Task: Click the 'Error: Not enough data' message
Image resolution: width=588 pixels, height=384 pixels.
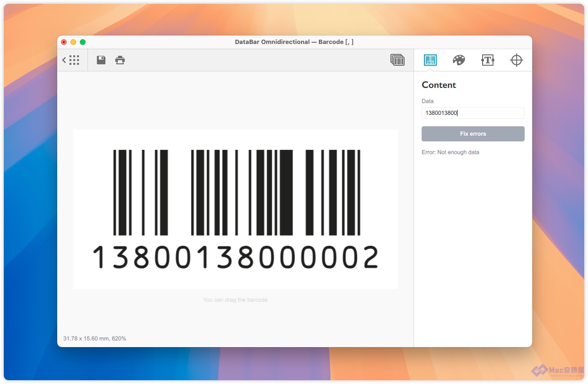Action: (x=450, y=152)
